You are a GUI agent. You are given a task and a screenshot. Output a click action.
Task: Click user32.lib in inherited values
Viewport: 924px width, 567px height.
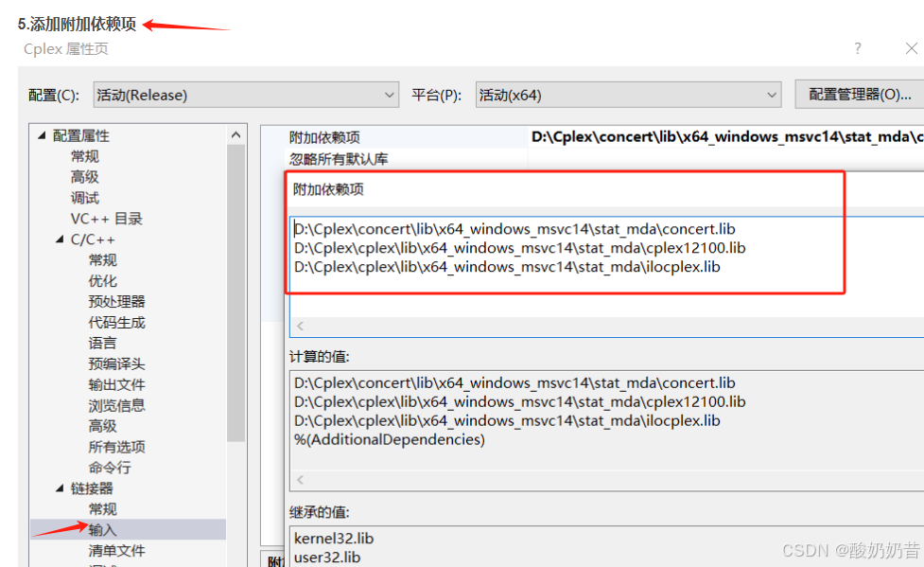click(327, 558)
